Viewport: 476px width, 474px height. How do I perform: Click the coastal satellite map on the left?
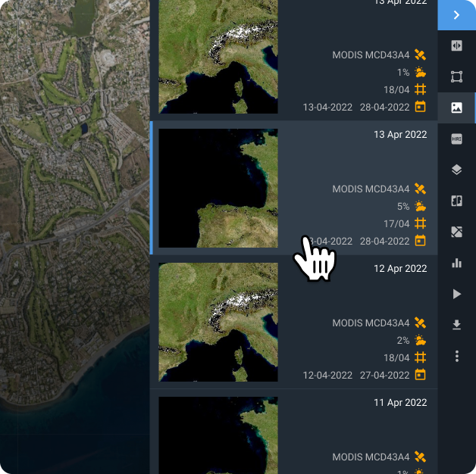click(75, 236)
